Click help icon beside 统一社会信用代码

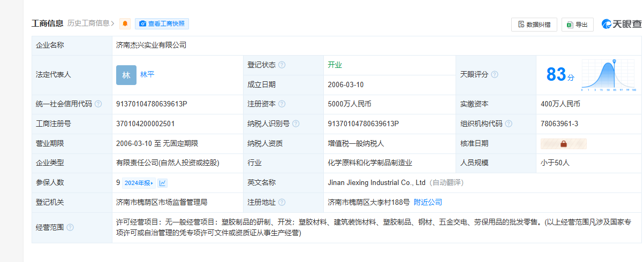click(x=99, y=104)
